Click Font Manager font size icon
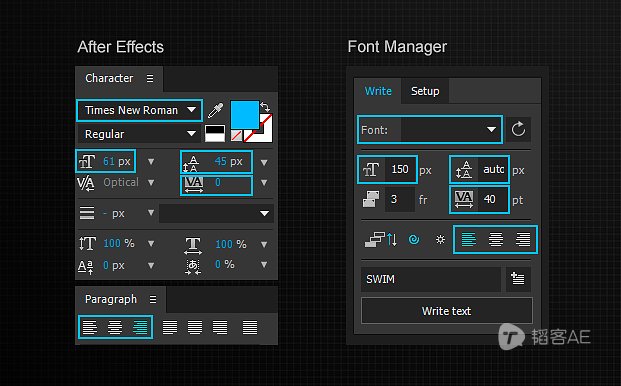 click(371, 169)
